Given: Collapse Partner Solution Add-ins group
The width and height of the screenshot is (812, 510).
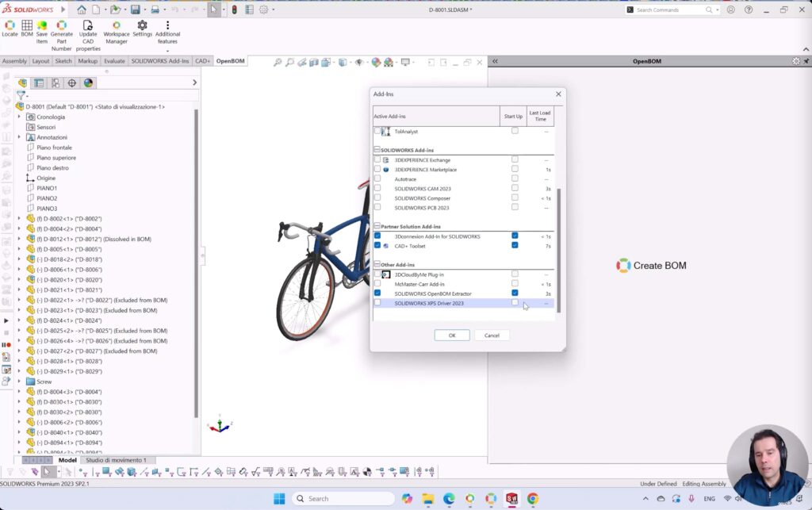Looking at the screenshot, I should [377, 226].
